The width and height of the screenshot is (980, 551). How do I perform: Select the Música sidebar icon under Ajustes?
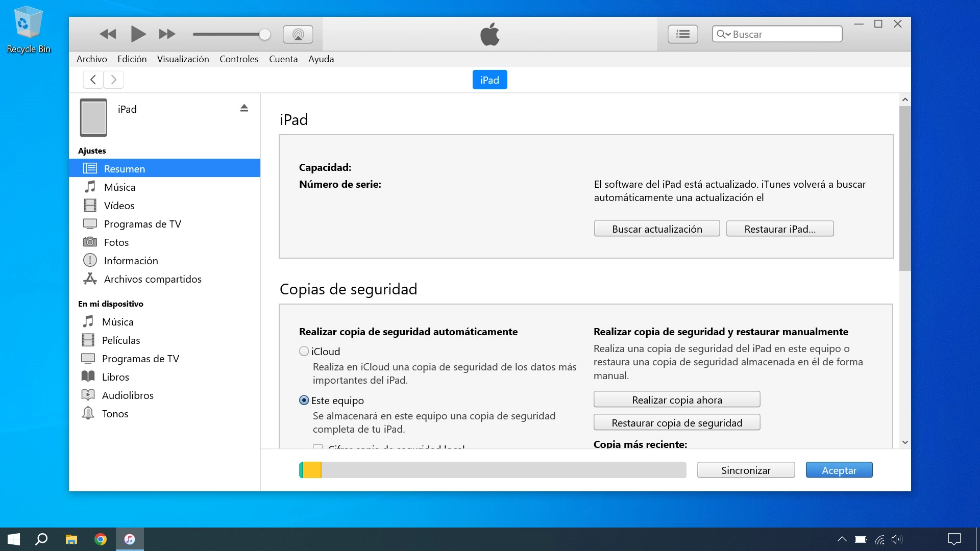pyautogui.click(x=90, y=187)
